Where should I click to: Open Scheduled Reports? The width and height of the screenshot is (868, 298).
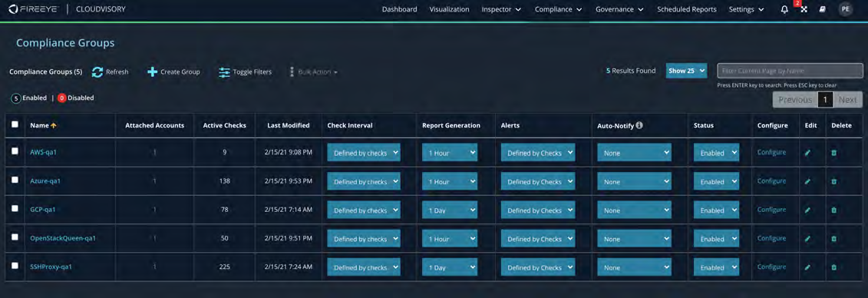coord(686,9)
